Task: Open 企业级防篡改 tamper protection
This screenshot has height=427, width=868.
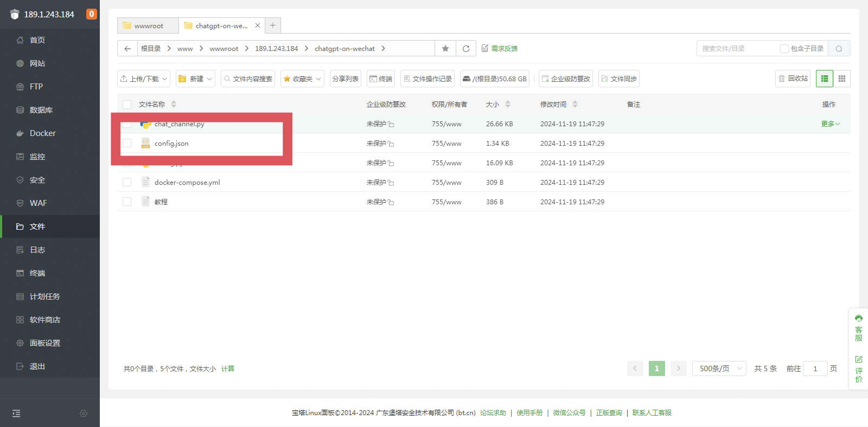Action: point(566,79)
